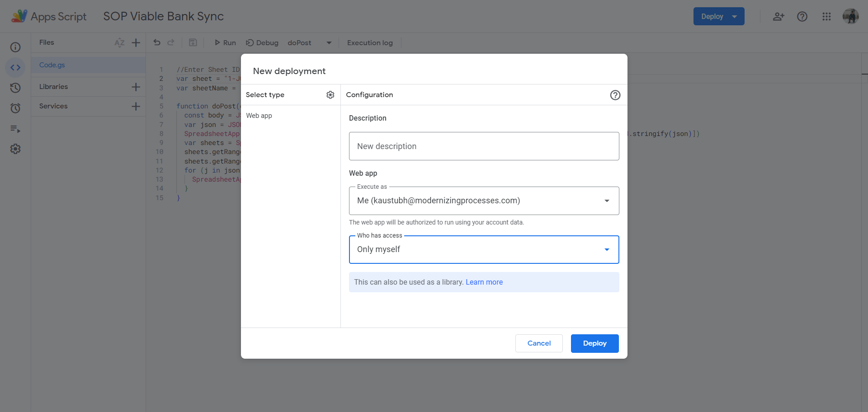Screen dimensions: 868x412
Task: Open the top bar Help icon
Action: tap(802, 17)
